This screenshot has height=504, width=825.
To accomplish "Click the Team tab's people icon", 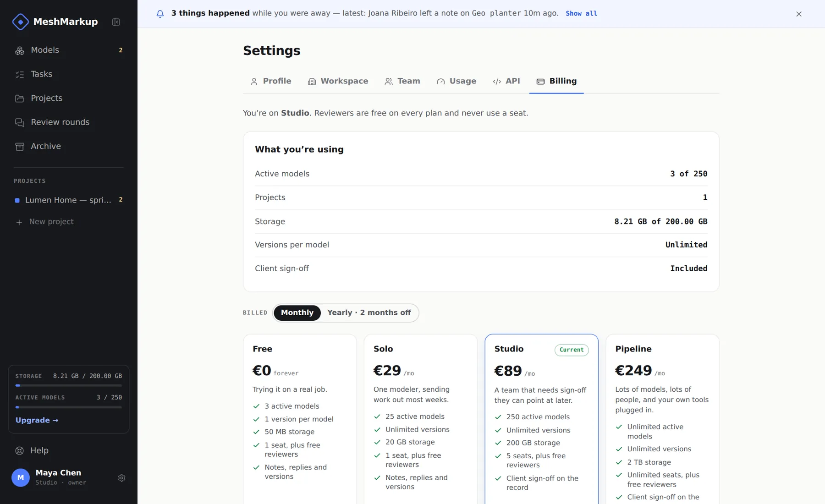I will 389,82.
